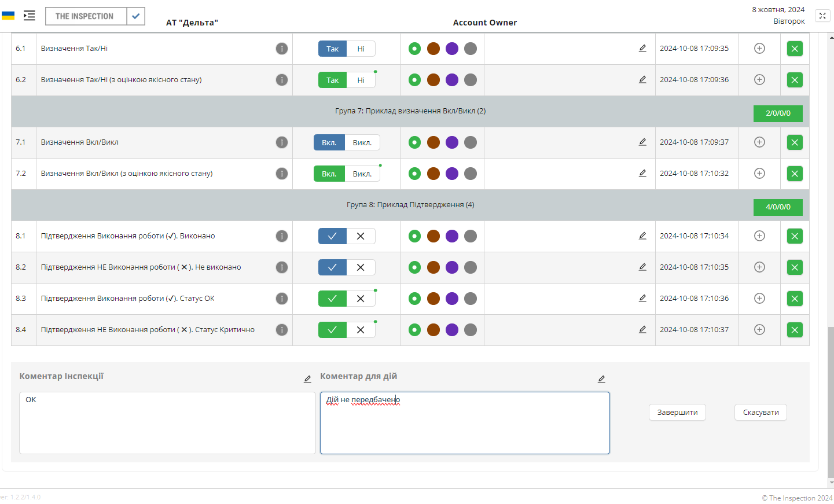Edit the Коментар Інспекції pencil icon
834x504 pixels.
tap(307, 379)
